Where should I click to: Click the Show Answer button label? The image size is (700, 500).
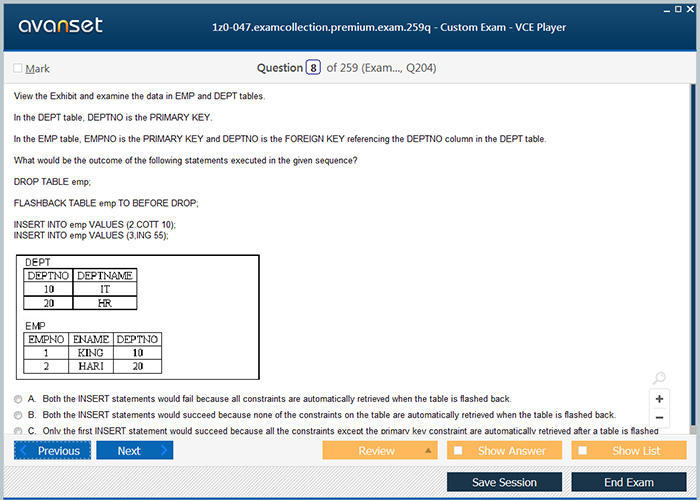512,451
